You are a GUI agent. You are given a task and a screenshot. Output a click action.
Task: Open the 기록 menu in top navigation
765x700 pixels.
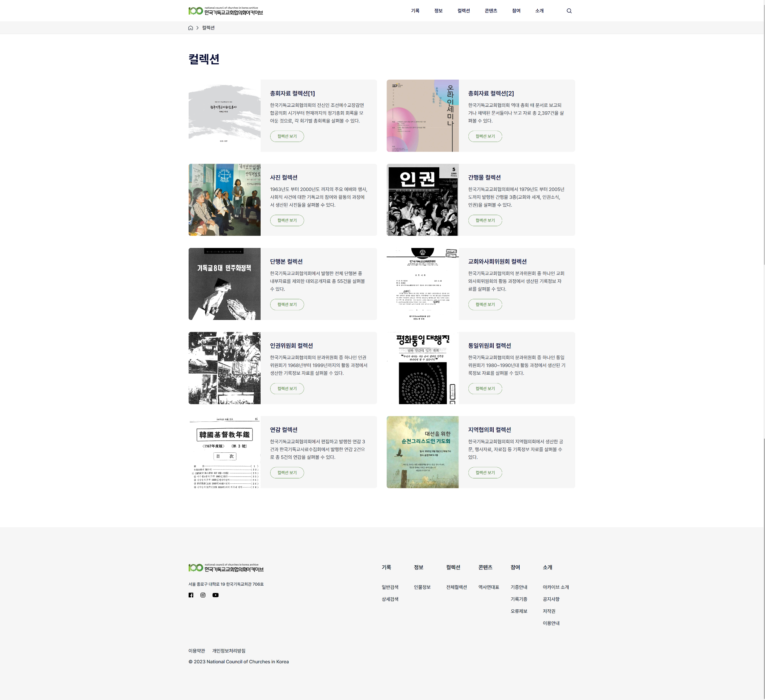415,11
